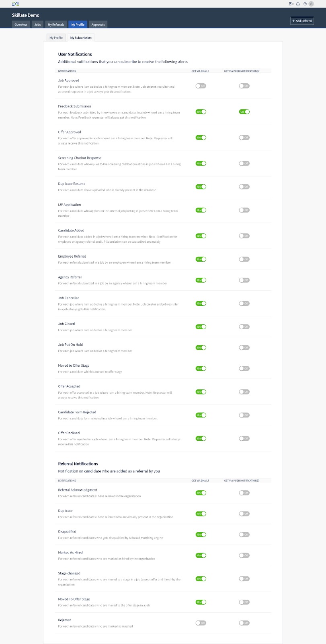Click the company logo in top-left
Viewport: 326px width, 644px height.
(x=16, y=3)
